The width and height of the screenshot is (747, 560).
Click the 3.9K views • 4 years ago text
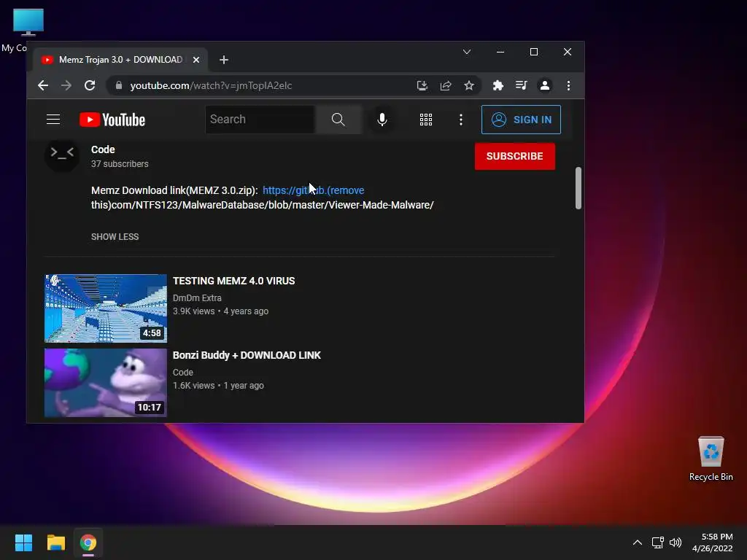pos(220,311)
